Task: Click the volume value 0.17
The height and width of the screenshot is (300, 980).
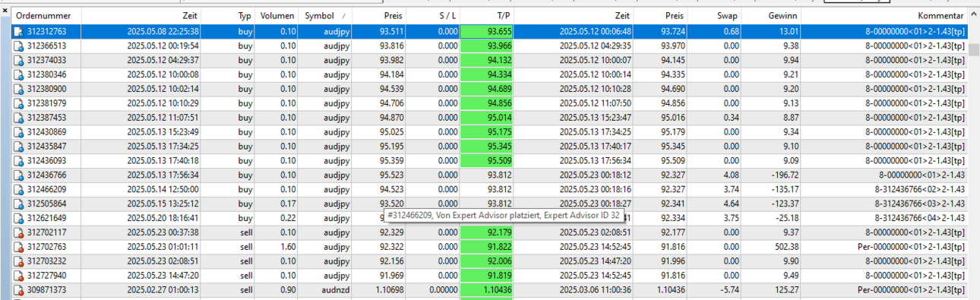Action: (288, 204)
